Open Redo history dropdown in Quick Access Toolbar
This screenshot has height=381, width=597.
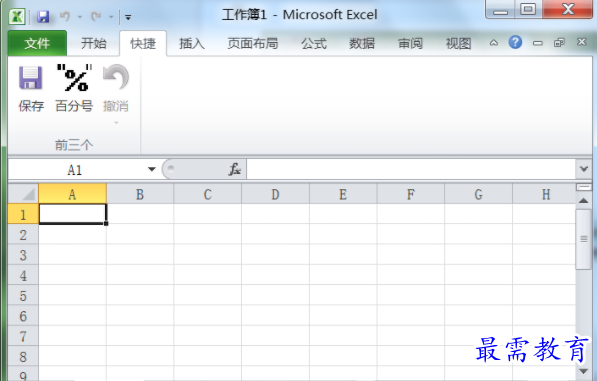pos(111,17)
